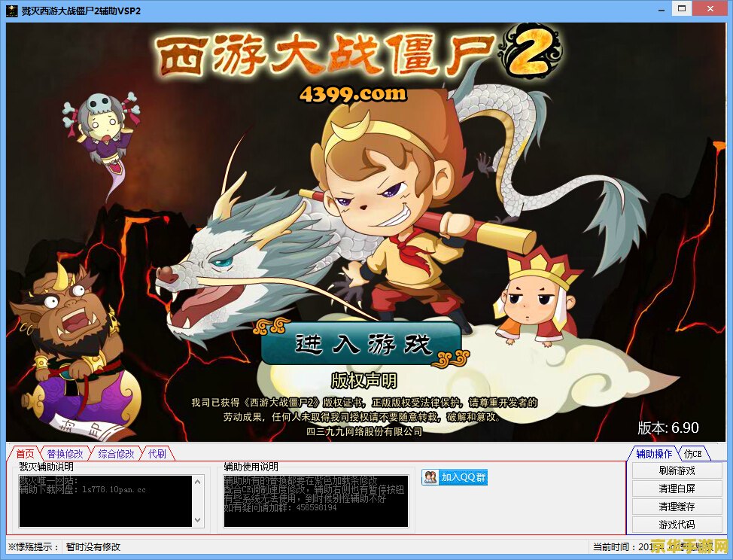Click the 清理缓存 button

pyautogui.click(x=677, y=507)
